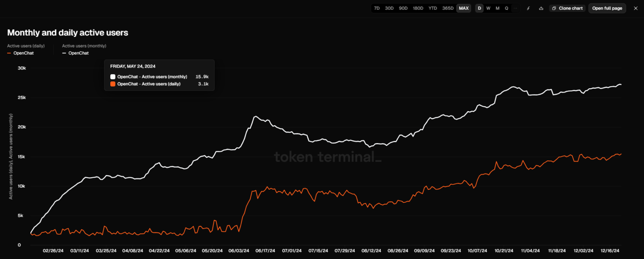This screenshot has width=644, height=259.
Task: Select the YTD time range
Action: coord(433,8)
